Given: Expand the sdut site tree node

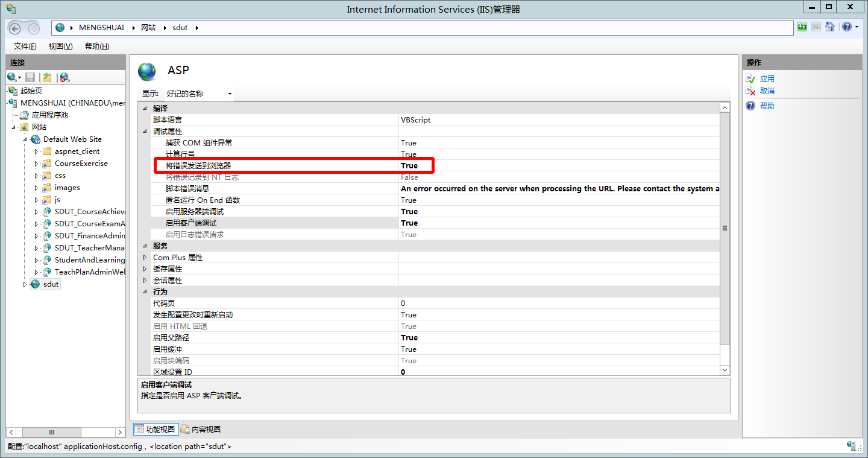Looking at the screenshot, I should [25, 284].
